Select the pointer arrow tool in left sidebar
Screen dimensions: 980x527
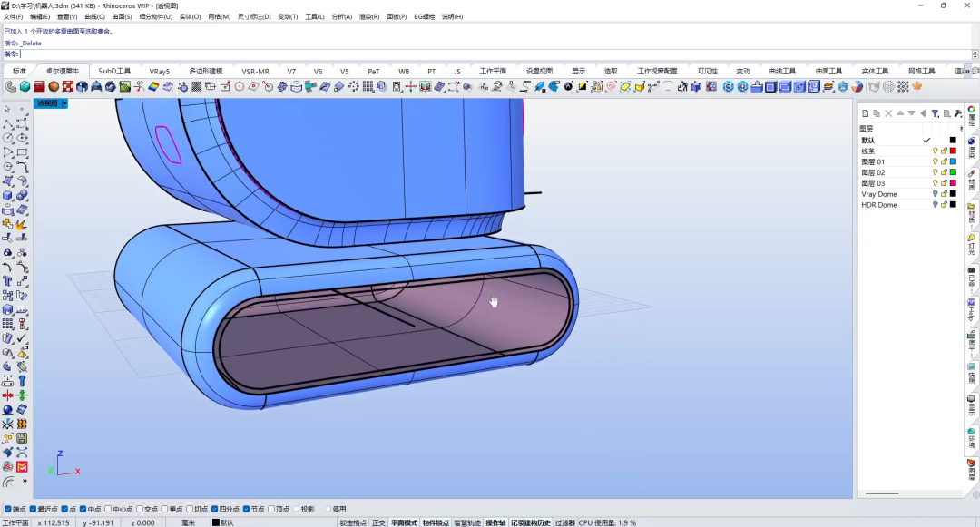point(7,109)
